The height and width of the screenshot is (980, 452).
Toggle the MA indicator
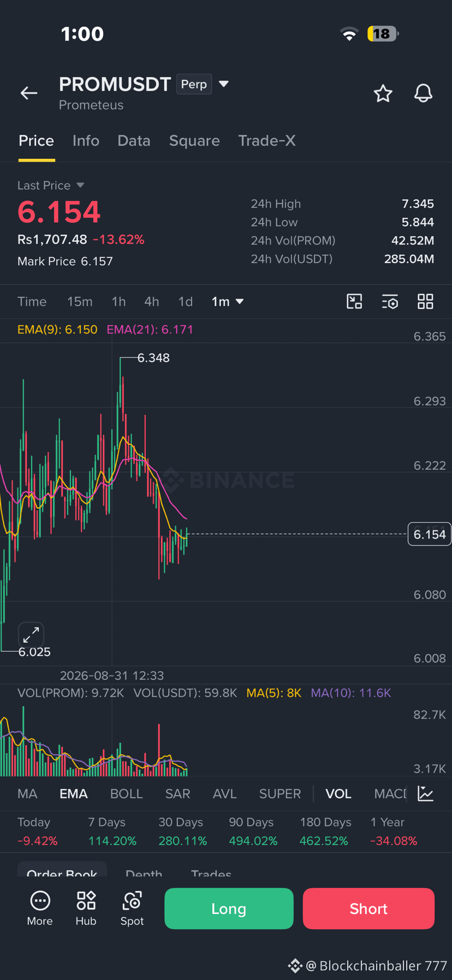point(27,794)
